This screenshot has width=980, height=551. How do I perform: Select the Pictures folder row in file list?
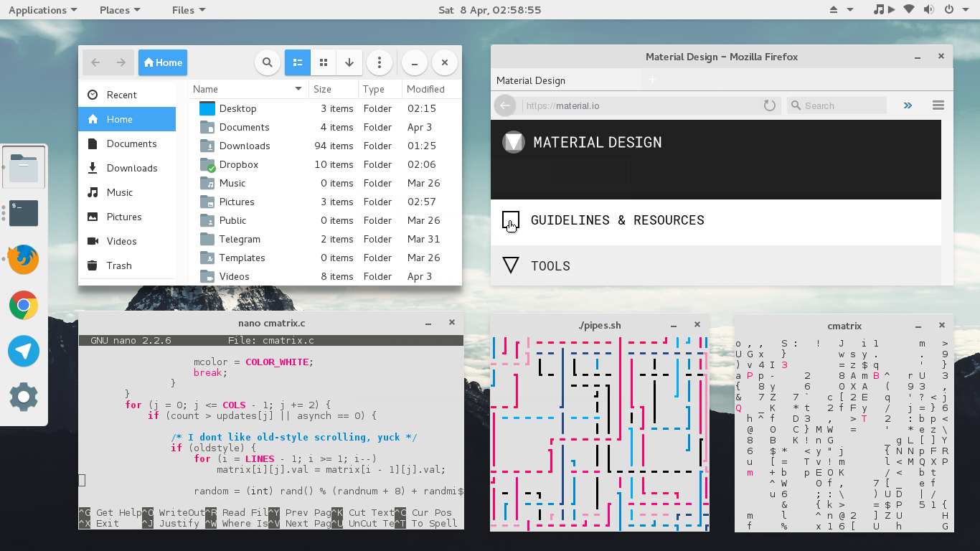coord(325,202)
